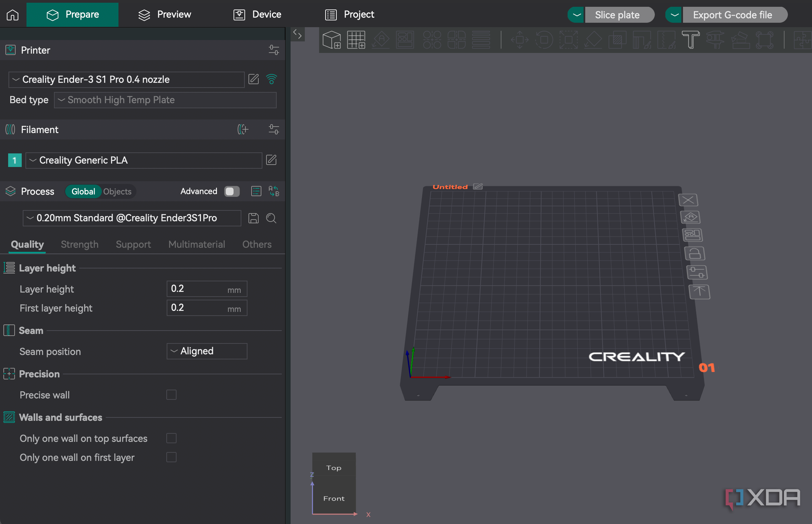This screenshot has height=524, width=812.
Task: Click the Variable layer height icon
Action: click(x=481, y=40)
